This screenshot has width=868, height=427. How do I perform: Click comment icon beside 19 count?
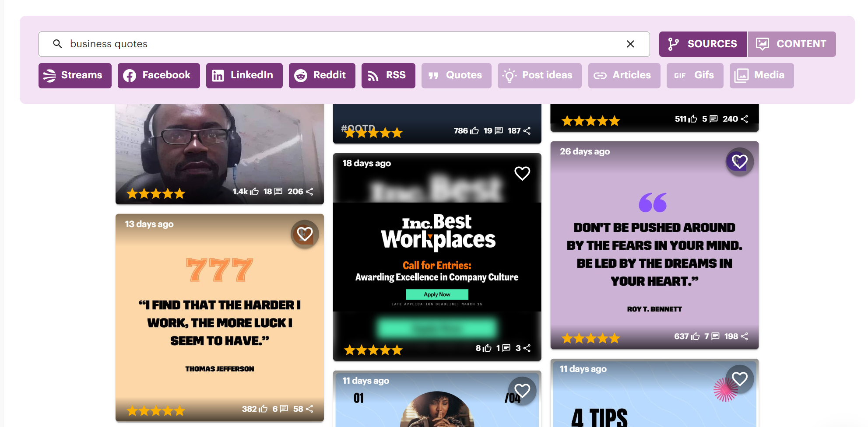[x=499, y=131]
